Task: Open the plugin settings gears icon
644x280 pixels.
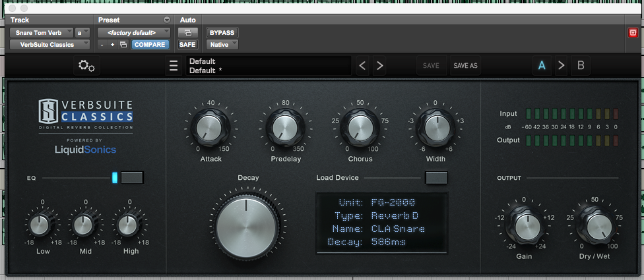Action: (x=86, y=66)
